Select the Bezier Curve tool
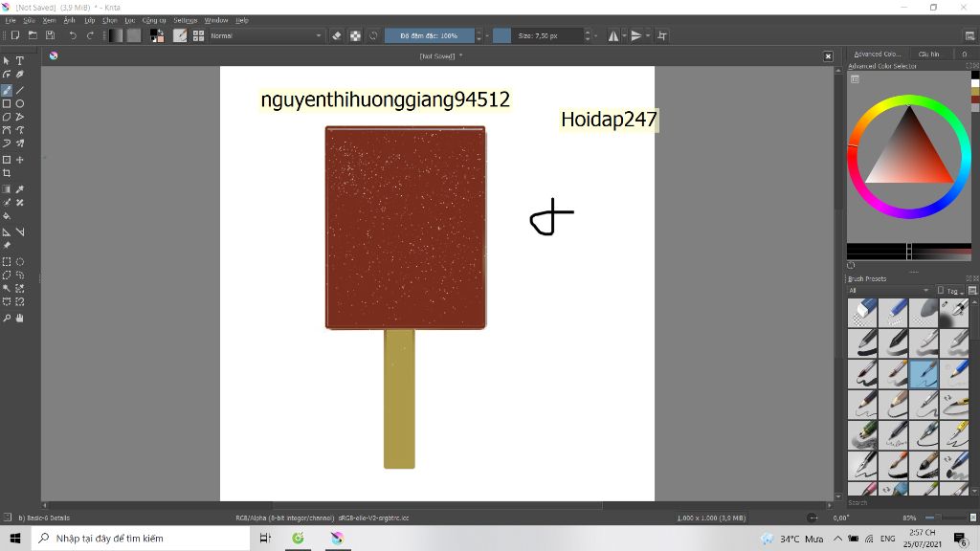Viewport: 980px width, 551px height. tap(7, 130)
